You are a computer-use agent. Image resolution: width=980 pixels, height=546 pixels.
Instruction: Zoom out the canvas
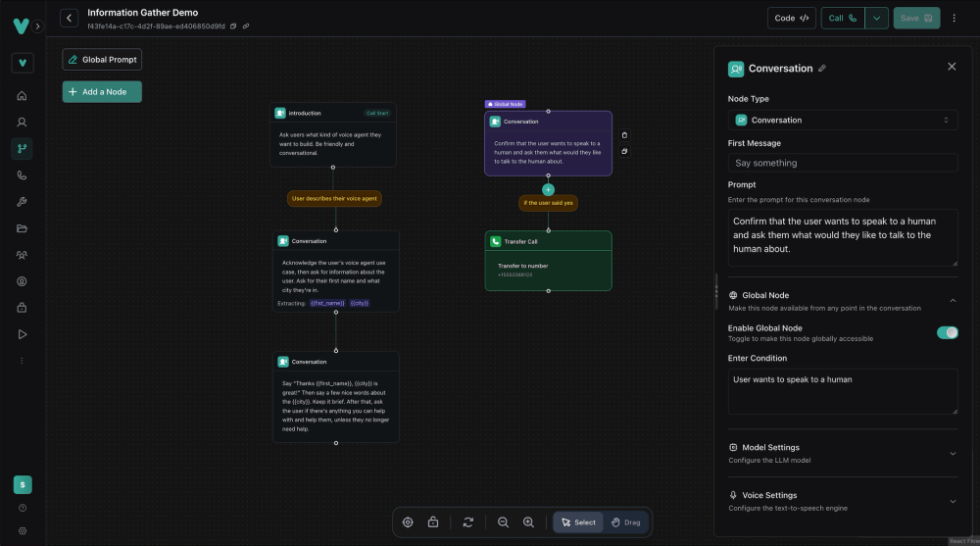(503, 522)
